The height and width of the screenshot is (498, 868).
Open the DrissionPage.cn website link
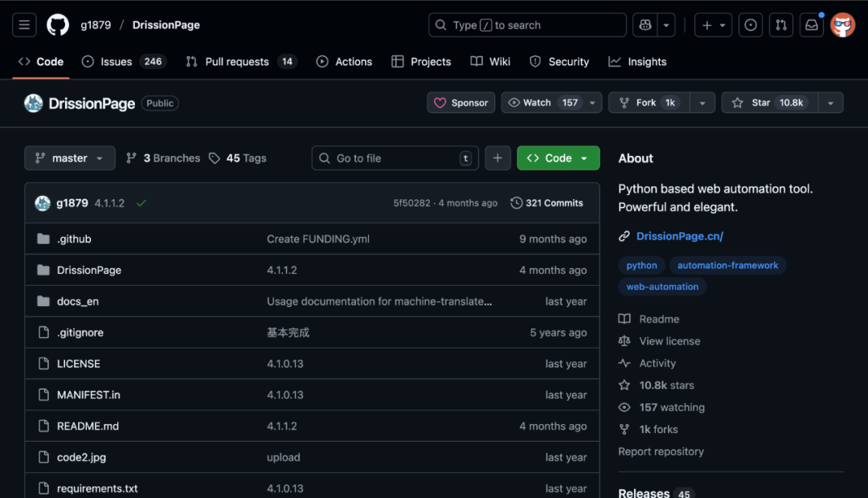[x=679, y=236]
